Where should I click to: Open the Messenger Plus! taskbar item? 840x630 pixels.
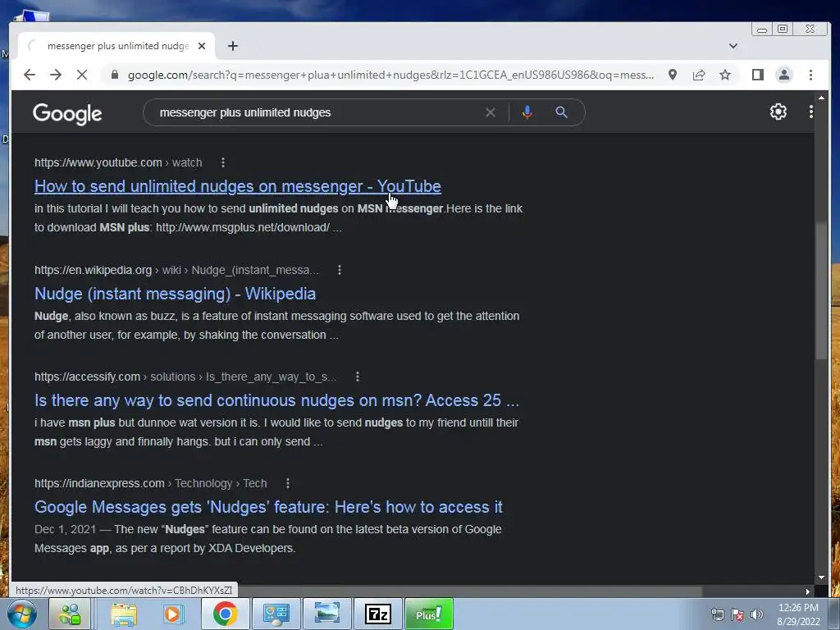(x=428, y=614)
